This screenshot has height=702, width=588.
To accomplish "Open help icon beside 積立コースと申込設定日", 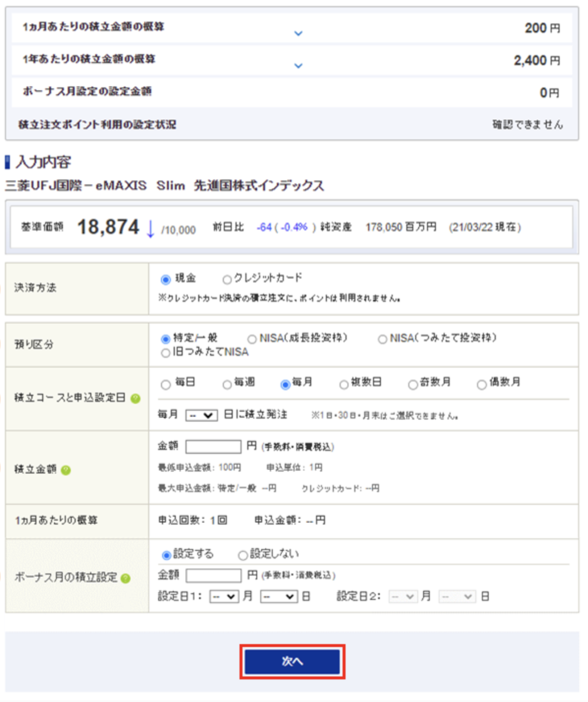I will pos(135,398).
